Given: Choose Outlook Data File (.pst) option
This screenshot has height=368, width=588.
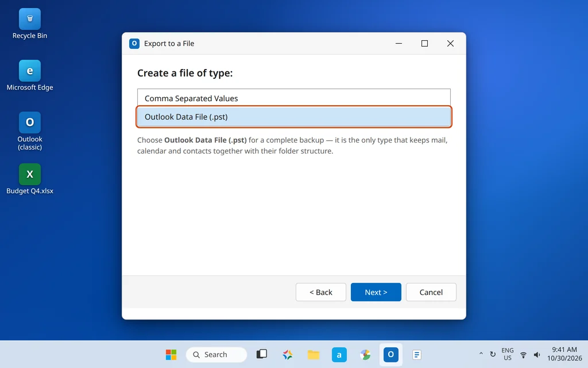Looking at the screenshot, I should pos(293,117).
